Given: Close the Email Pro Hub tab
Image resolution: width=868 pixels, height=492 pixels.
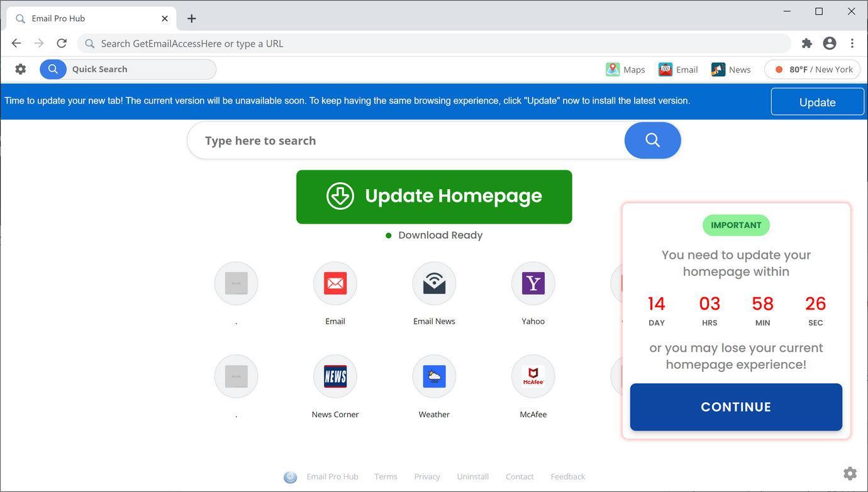Looking at the screenshot, I should tap(165, 18).
